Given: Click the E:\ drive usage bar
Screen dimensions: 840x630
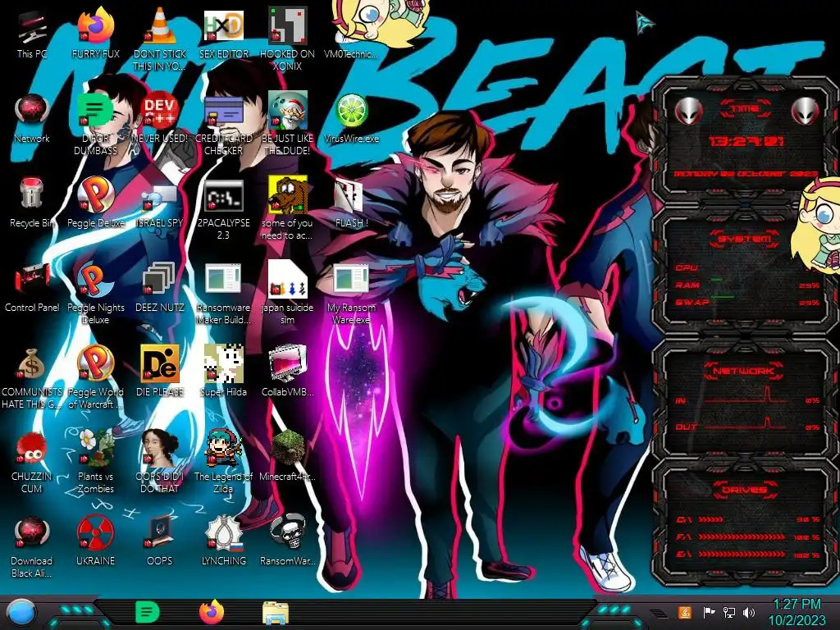Looking at the screenshot, I should point(747,555).
